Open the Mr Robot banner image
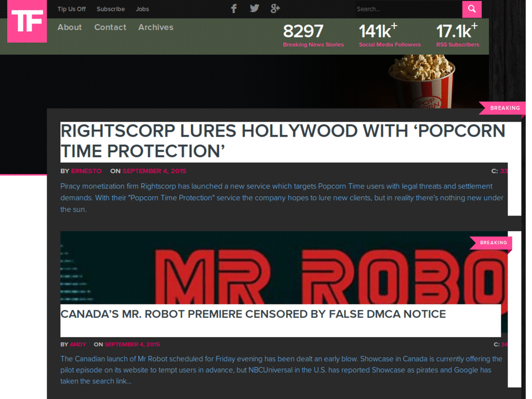 coord(284,268)
